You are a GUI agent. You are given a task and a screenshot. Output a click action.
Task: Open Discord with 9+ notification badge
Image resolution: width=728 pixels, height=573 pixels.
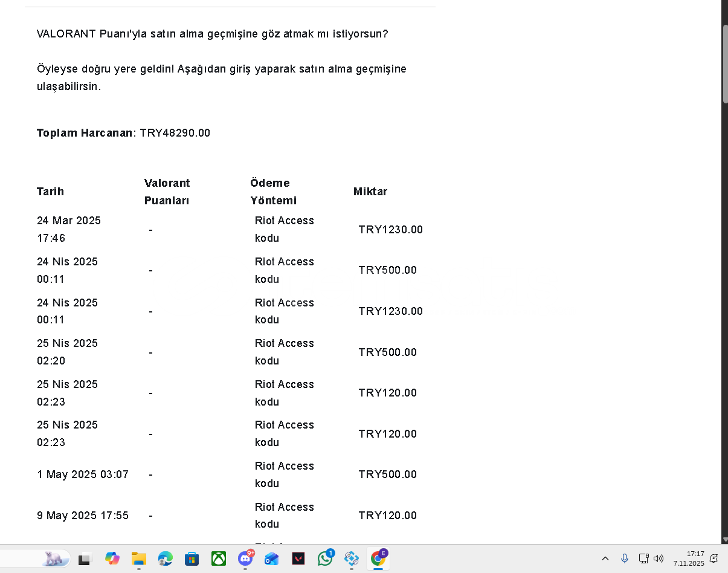pyautogui.click(x=246, y=558)
